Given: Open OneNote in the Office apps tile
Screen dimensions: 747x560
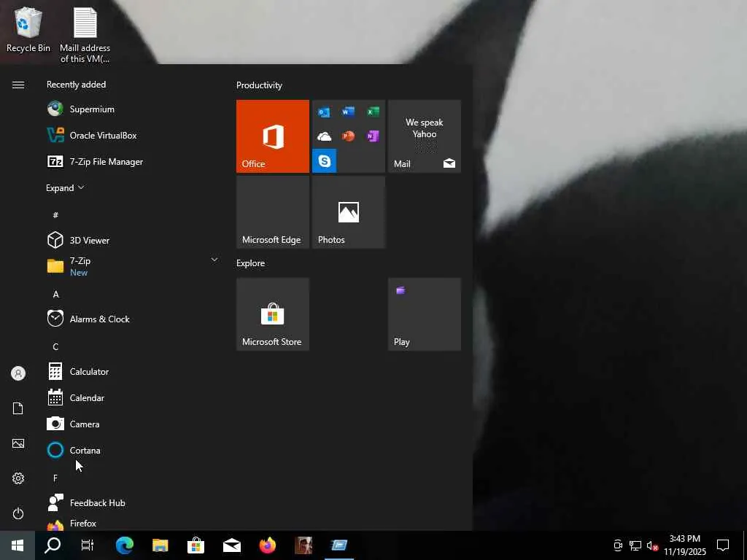Looking at the screenshot, I should pyautogui.click(x=373, y=136).
